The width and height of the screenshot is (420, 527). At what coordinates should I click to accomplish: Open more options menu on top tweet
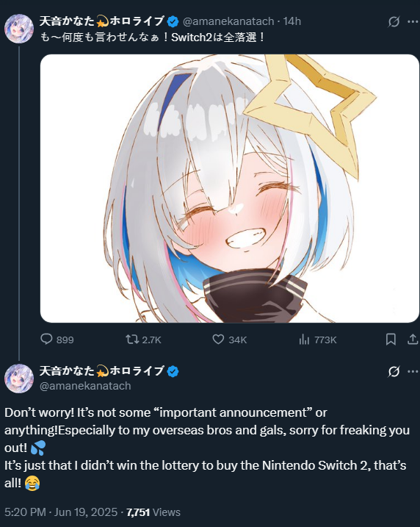413,22
